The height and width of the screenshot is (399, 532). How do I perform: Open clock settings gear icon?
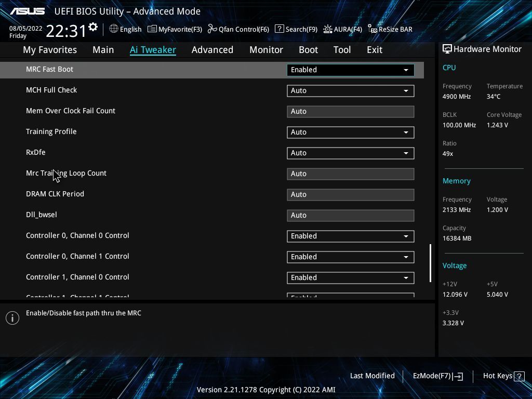point(93,27)
